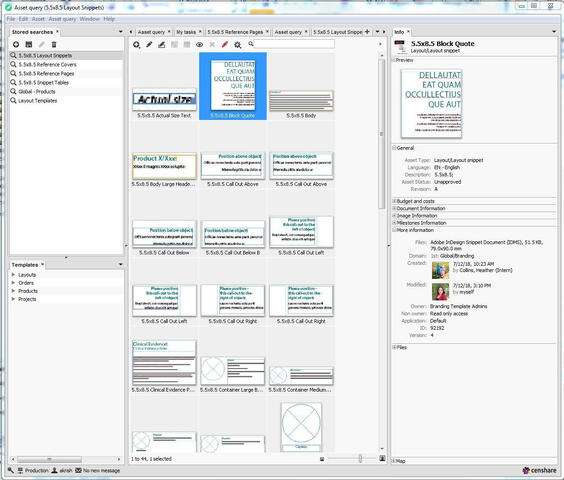Open Stored searches panel dropdown menu
This screenshot has height=480, width=564.
tap(120, 32)
